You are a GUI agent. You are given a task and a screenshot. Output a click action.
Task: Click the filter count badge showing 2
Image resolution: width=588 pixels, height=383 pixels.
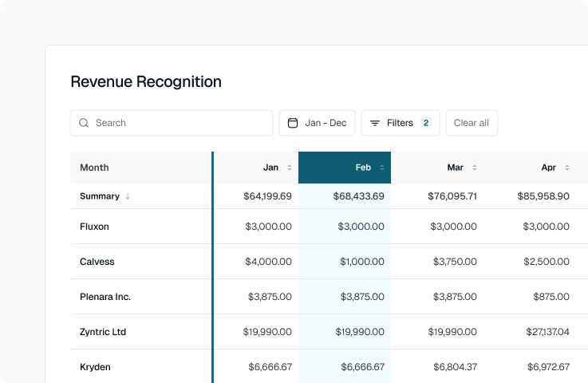tap(426, 123)
